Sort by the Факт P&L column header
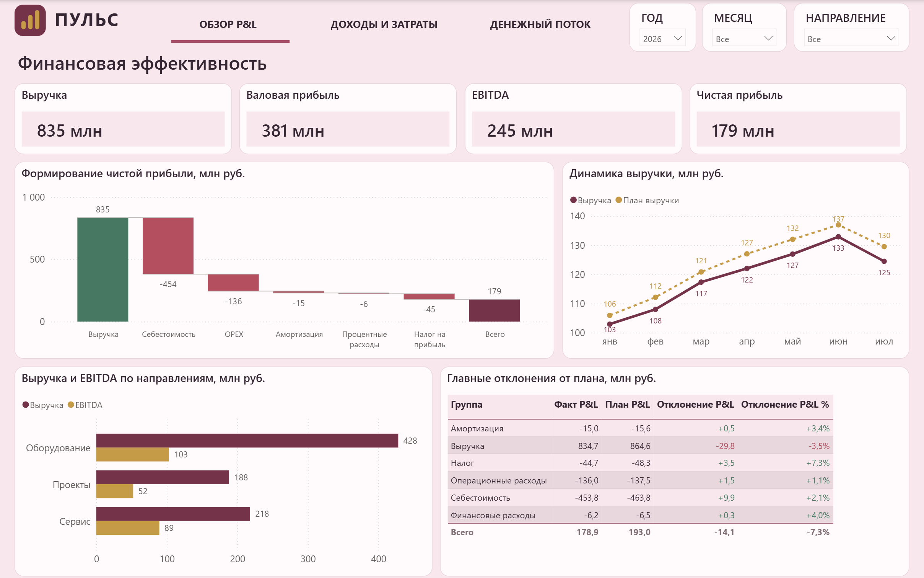The height and width of the screenshot is (578, 924). tap(576, 405)
